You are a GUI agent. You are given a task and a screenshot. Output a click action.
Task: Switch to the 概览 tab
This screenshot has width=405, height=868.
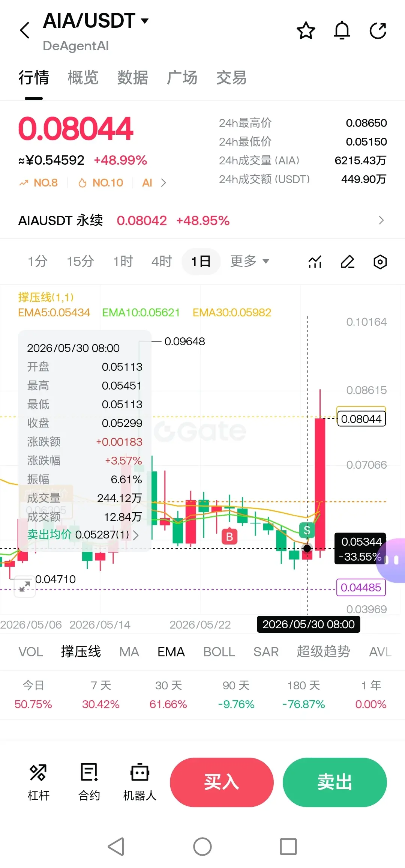pos(83,78)
